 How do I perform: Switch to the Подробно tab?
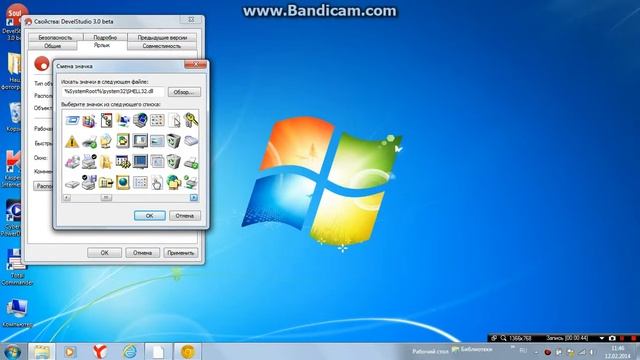pos(105,37)
